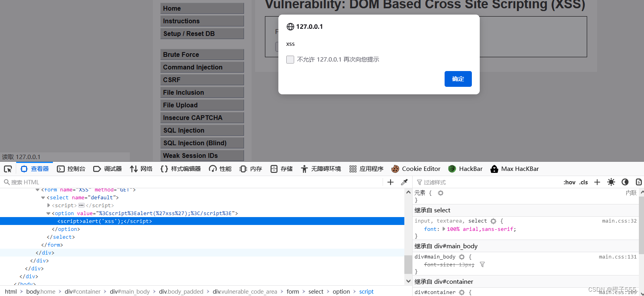Click the 确定 button in the alert

click(458, 79)
